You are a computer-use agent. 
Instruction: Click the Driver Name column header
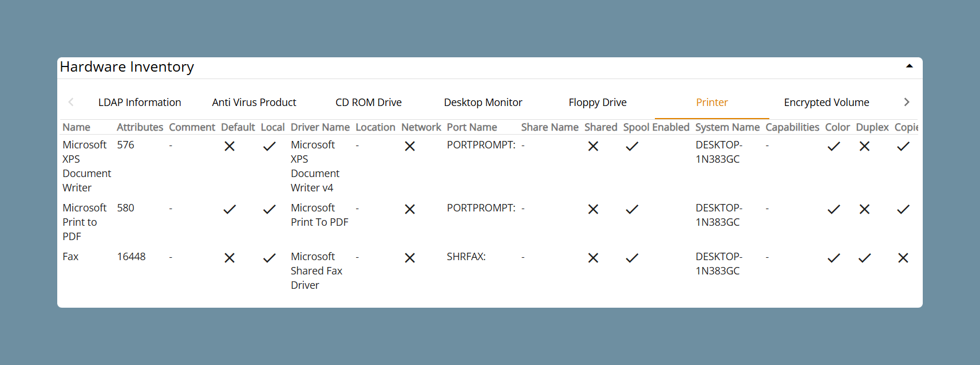320,127
